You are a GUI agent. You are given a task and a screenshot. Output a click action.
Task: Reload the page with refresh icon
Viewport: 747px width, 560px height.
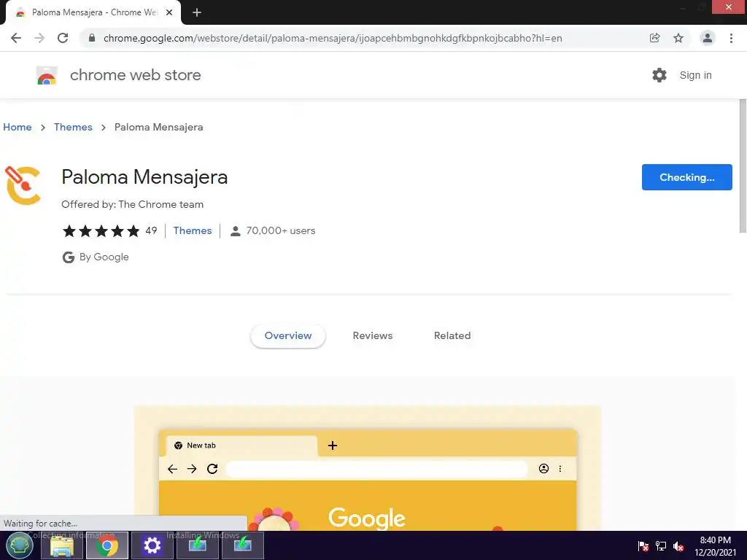click(63, 38)
